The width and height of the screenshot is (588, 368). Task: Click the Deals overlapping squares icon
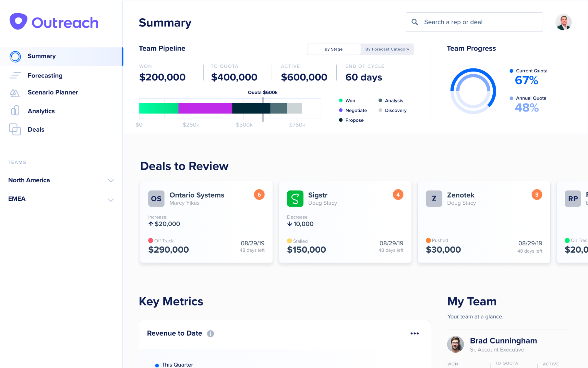pos(15,130)
